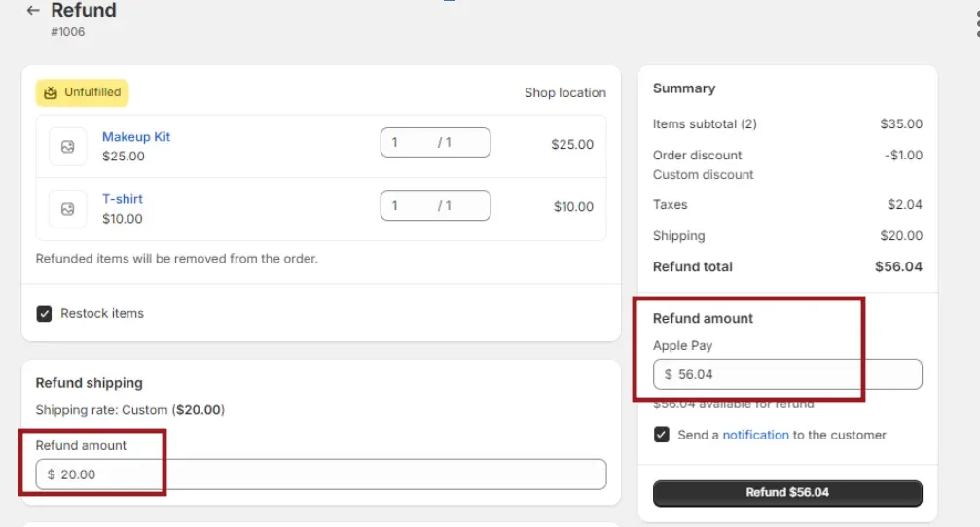Screen dimensions: 980x527
Task: Click the Custom discount line in Summary
Action: click(703, 175)
